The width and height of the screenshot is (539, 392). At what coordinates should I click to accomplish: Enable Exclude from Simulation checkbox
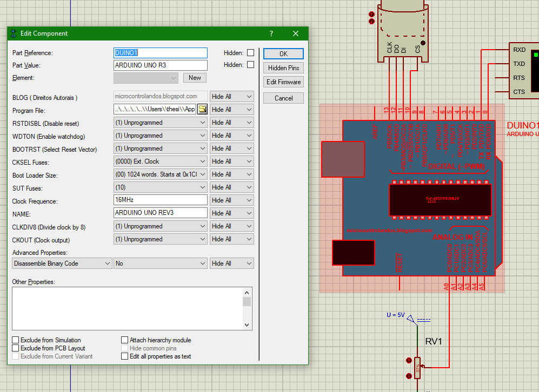point(16,340)
